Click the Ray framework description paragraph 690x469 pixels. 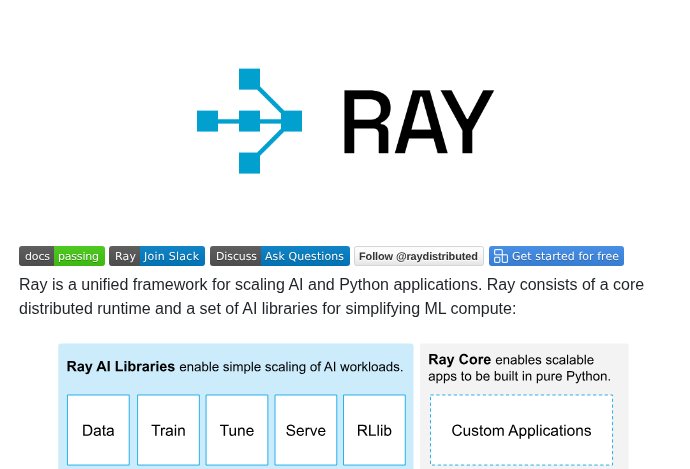coord(331,296)
